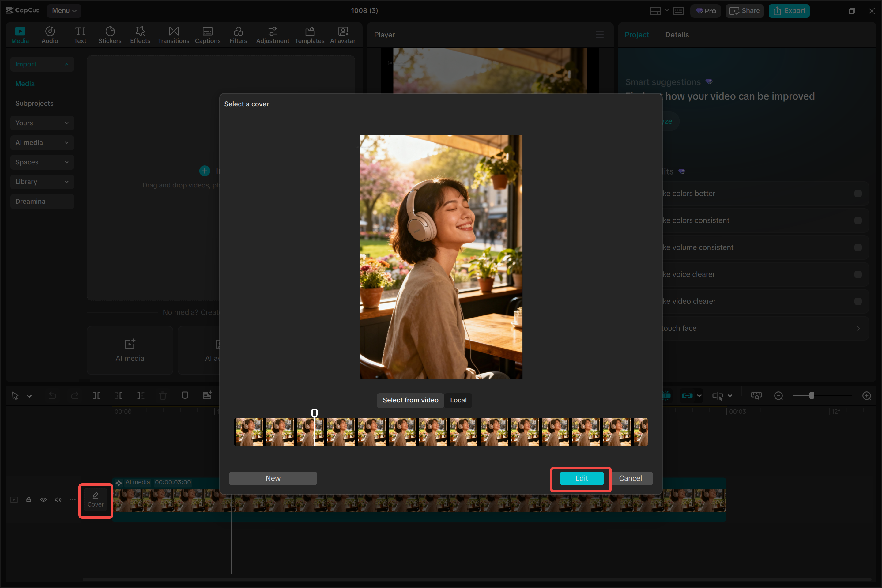Viewport: 882px width, 588px height.
Task: Choose the Local cover tab
Action: [x=458, y=400]
